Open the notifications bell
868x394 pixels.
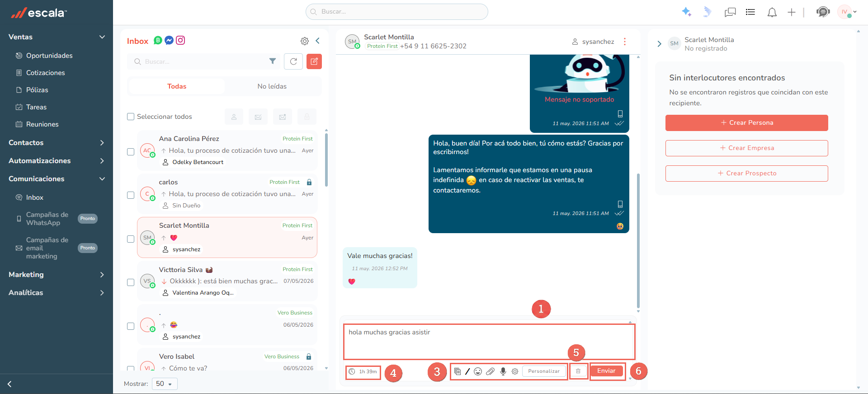coord(772,12)
